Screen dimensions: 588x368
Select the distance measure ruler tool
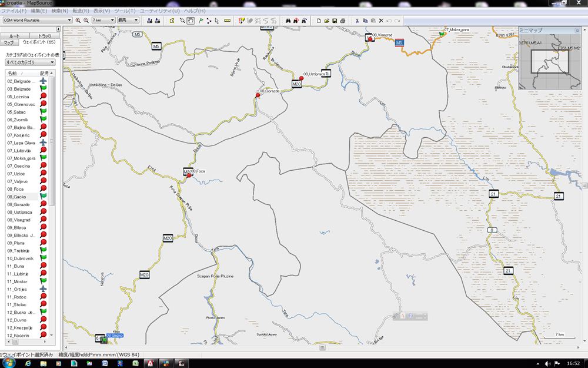click(227, 20)
